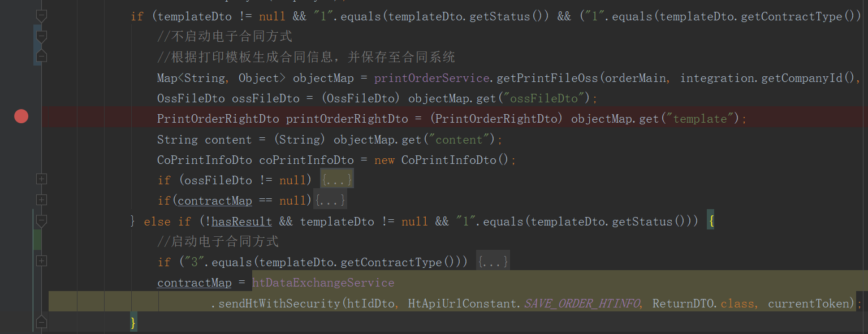This screenshot has height=334, width=868.
Task: Click the printOrderService reference
Action: coord(432,78)
